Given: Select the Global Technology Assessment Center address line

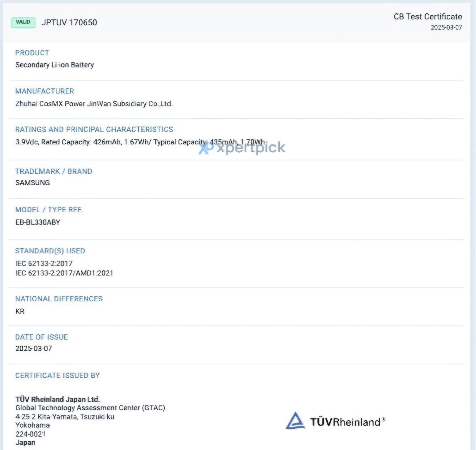Looking at the screenshot, I should coord(90,408).
